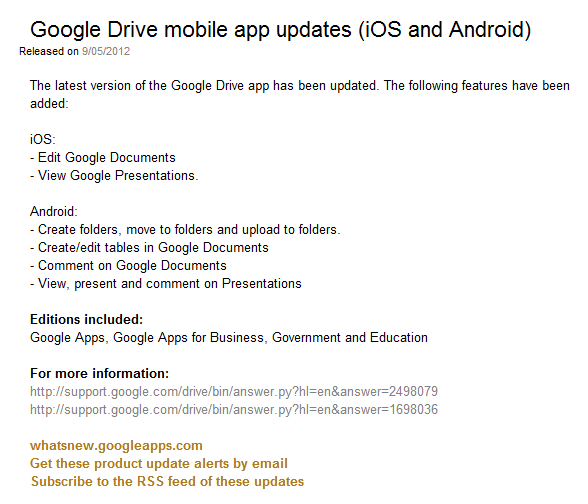
Task: Select the Edit Google Documents list line
Action: click(x=103, y=158)
